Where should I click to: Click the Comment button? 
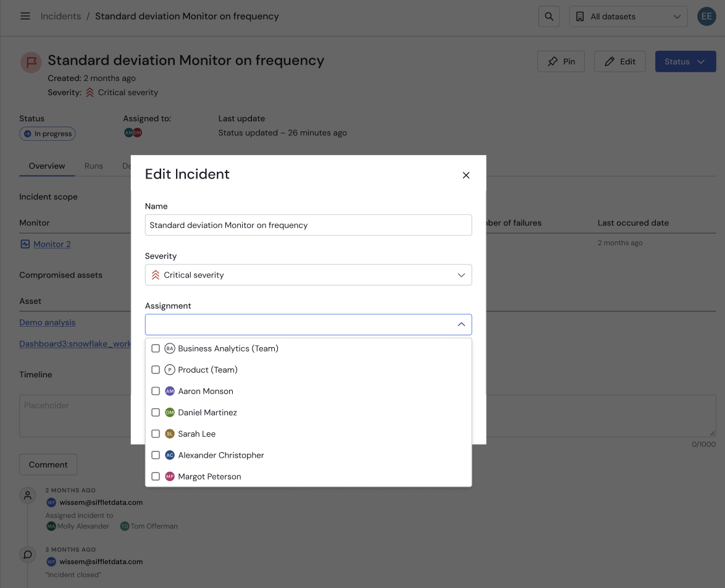click(48, 464)
